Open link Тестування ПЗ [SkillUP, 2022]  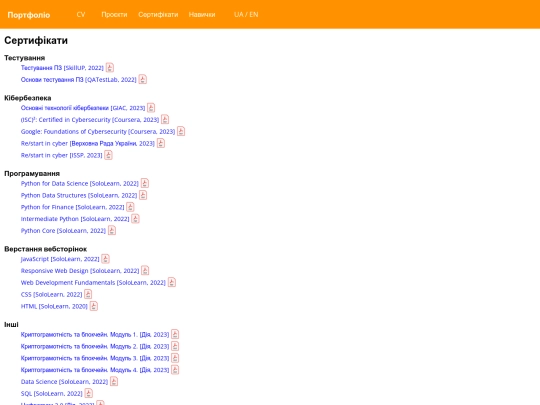coord(62,68)
